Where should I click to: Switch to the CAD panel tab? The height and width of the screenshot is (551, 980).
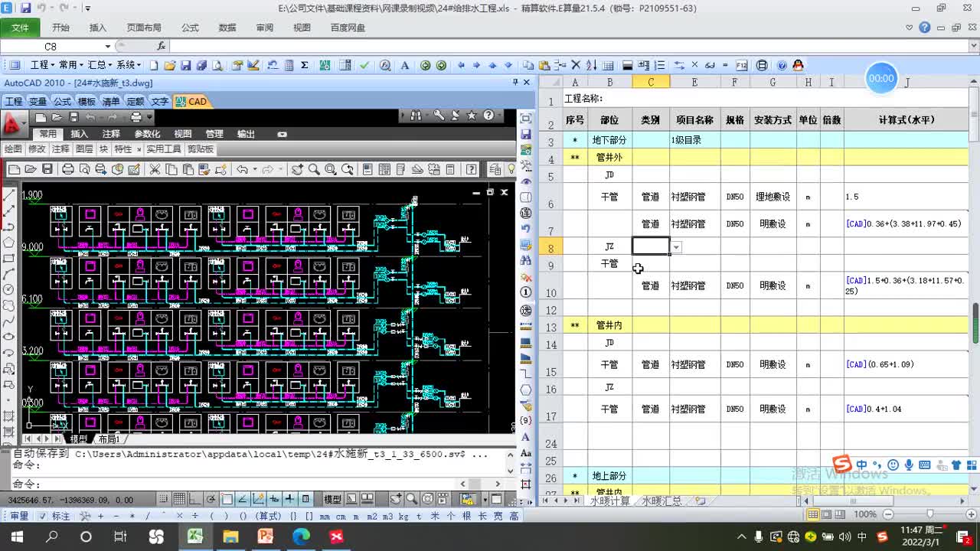tap(191, 101)
